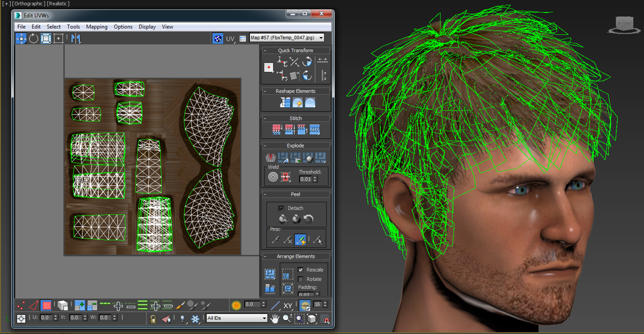
Task: Toggle Select By Element mode cube icon
Action: [x=62, y=305]
